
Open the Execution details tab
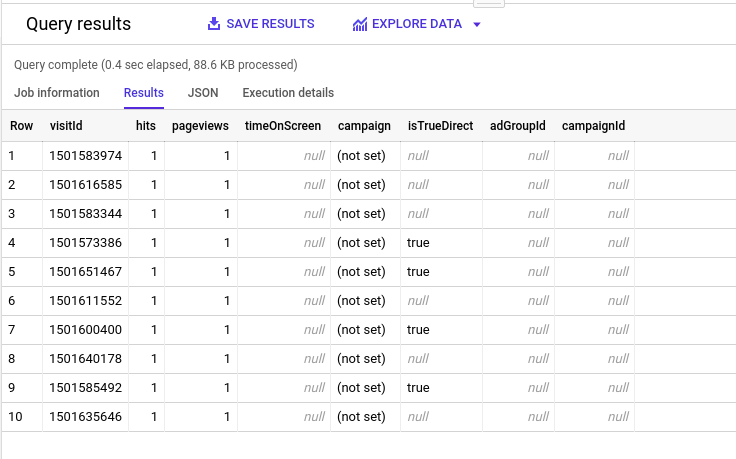[288, 93]
